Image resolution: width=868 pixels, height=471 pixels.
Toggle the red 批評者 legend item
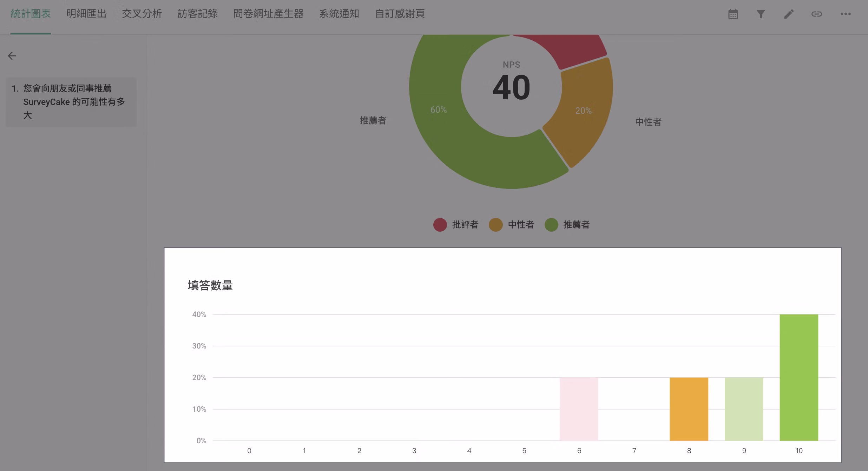coord(456,225)
